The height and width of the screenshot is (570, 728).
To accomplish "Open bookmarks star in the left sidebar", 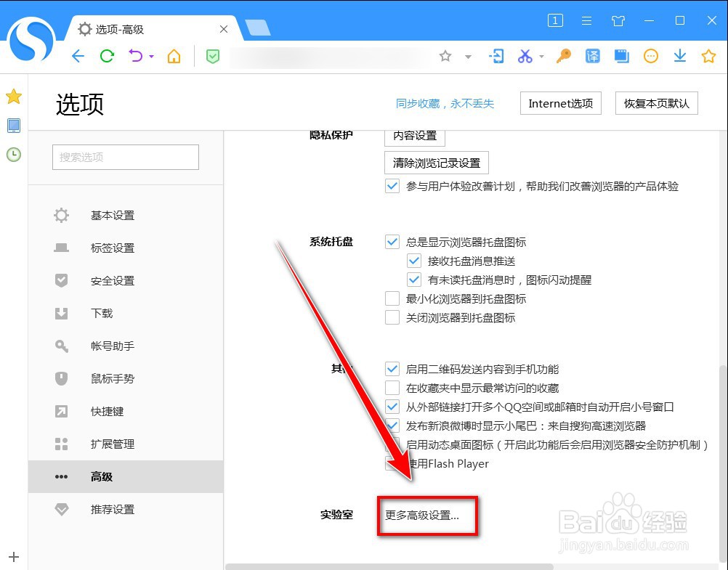I will coord(13,96).
